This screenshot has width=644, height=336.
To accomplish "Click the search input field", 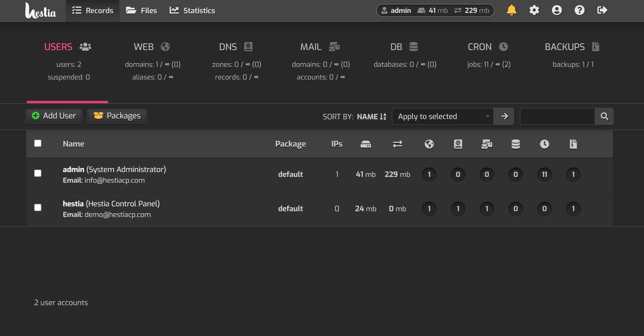I will pyautogui.click(x=557, y=115).
